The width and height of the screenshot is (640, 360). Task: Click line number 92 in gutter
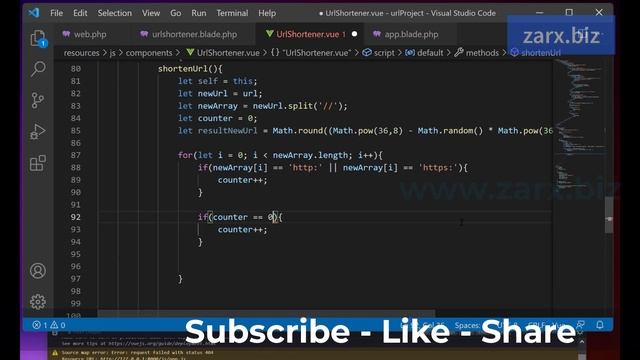76,217
